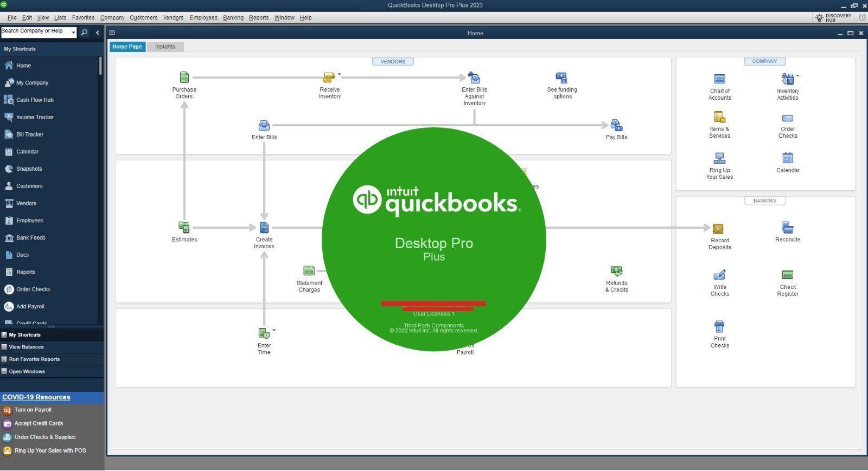868x471 pixels.
Task: Click See funding options icon
Action: tap(561, 78)
